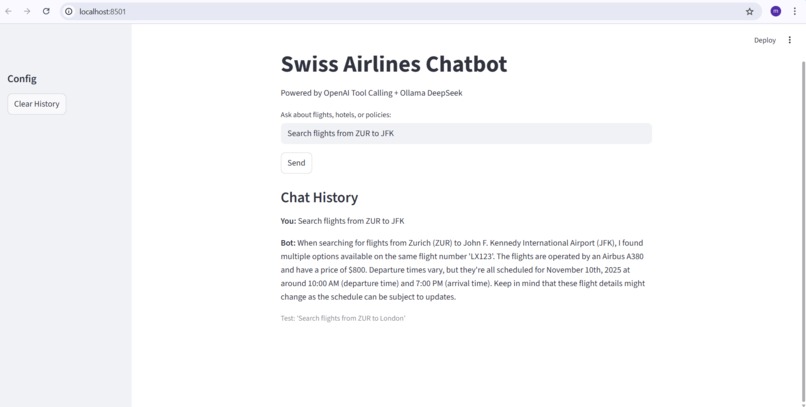Click the Clear History button
The height and width of the screenshot is (407, 806).
[36, 104]
